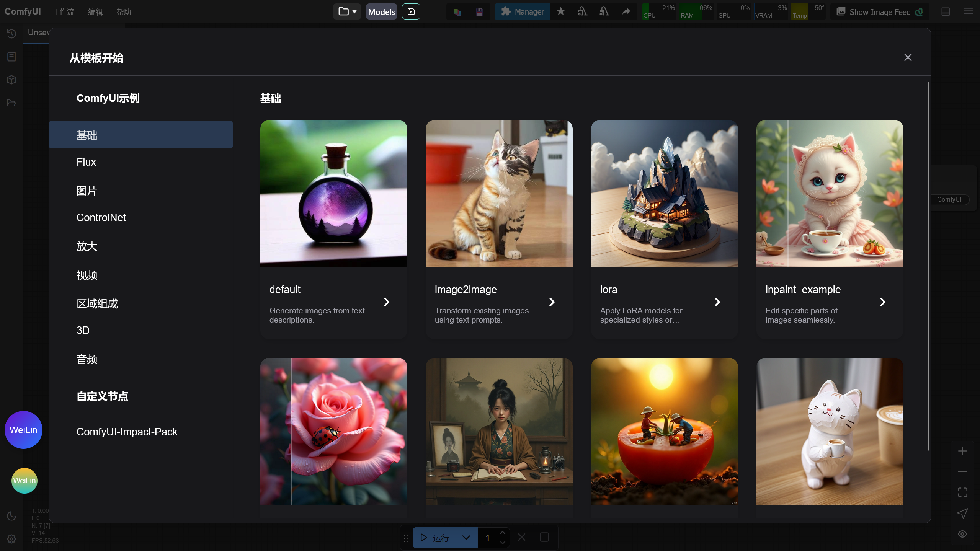Viewport: 980px width, 551px height.
Task: Open the settings gear at bottom of sidebar
Action: [x=11, y=539]
